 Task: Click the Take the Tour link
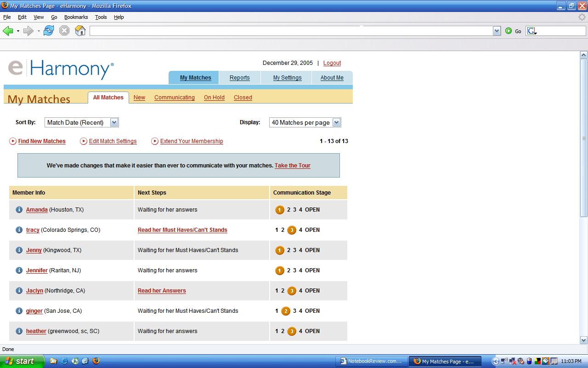pos(293,166)
